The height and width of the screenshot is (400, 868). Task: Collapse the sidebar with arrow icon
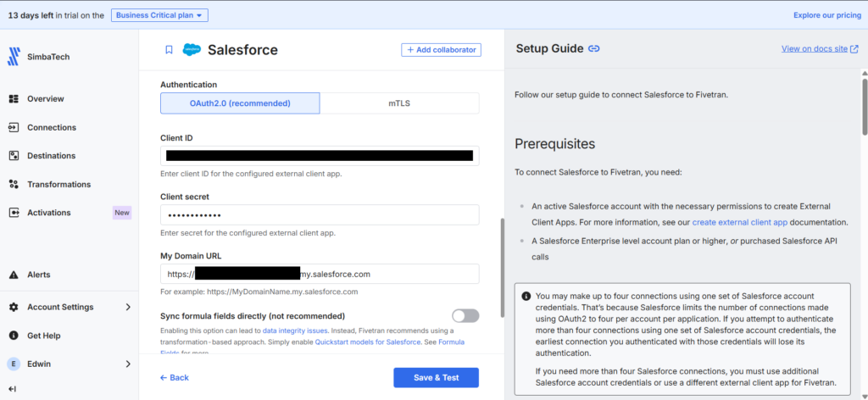13,389
